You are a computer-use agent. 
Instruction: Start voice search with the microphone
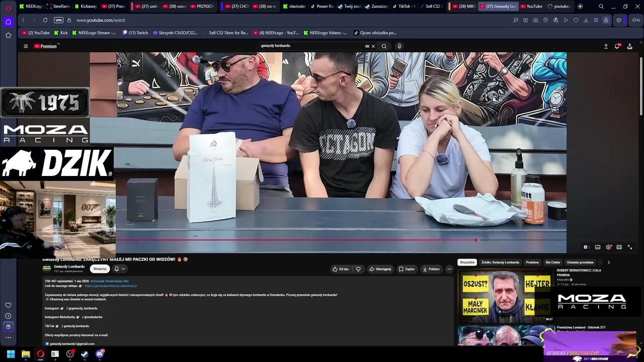[x=399, y=46]
